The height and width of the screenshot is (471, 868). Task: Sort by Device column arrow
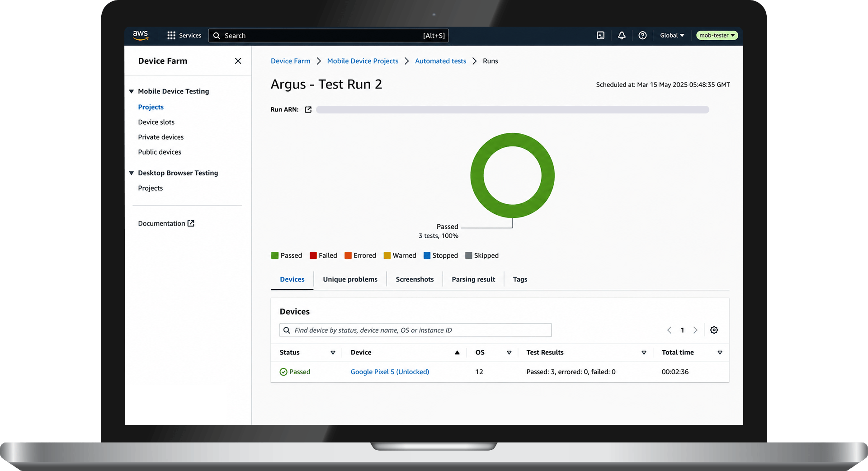coord(457,353)
